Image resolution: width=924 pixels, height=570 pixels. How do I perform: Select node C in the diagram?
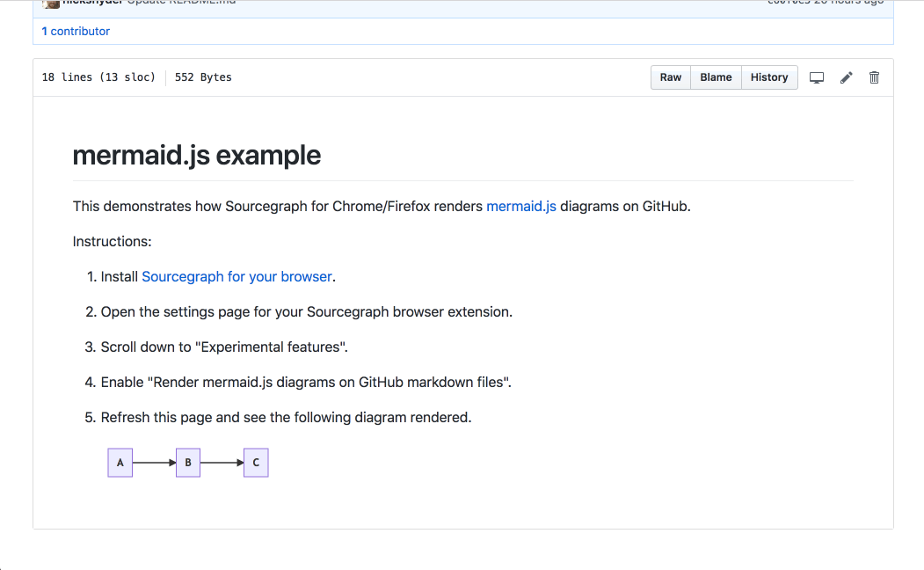256,463
